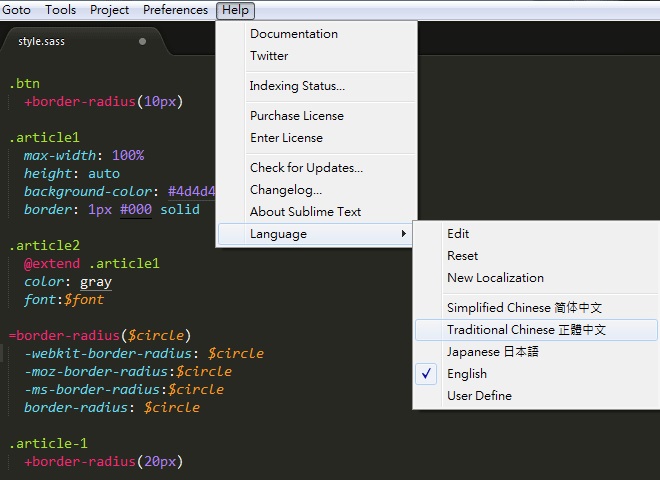Click the unsaved dot on style.sass tab

(143, 41)
